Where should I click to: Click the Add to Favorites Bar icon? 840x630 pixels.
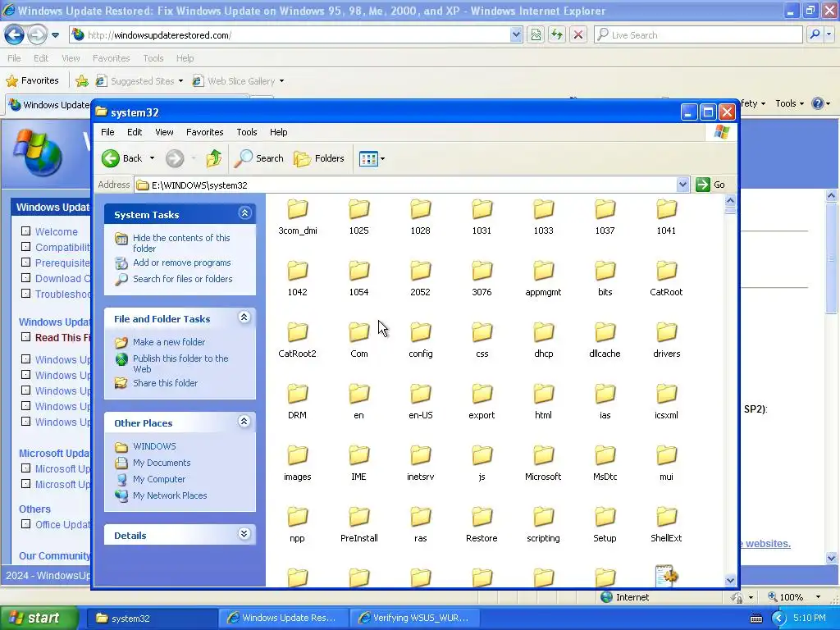pos(82,81)
